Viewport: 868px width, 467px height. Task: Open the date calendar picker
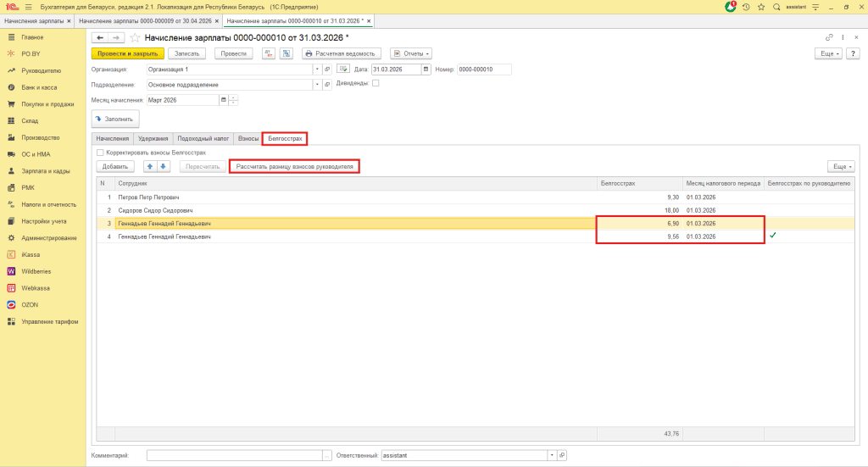click(426, 69)
